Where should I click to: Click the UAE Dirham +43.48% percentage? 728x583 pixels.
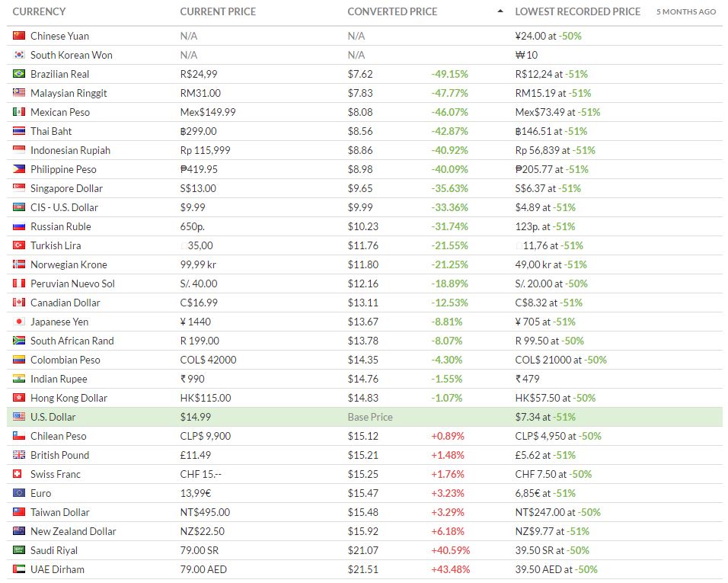click(450, 569)
